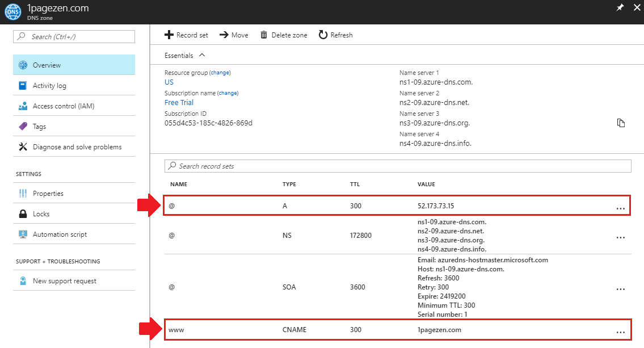Move the DNS zone
This screenshot has height=348, width=644.
[234, 35]
